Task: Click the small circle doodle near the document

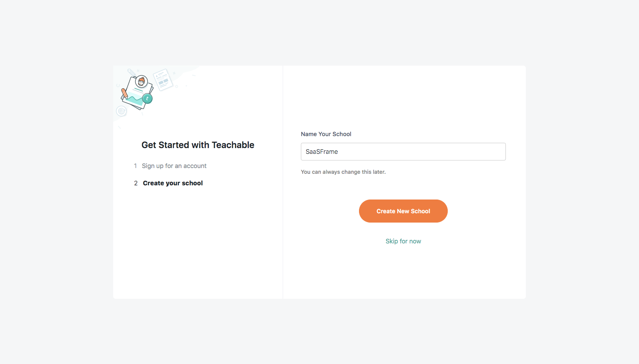Action: coord(177,86)
